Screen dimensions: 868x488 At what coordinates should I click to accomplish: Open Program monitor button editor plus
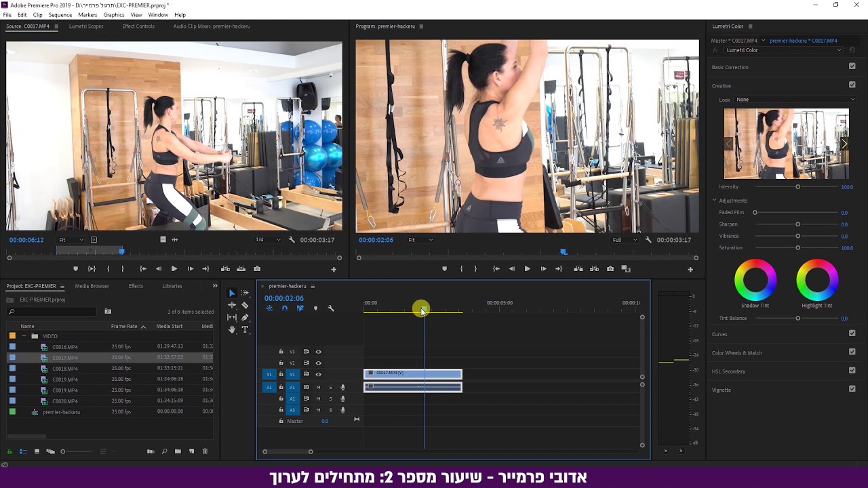(x=690, y=269)
